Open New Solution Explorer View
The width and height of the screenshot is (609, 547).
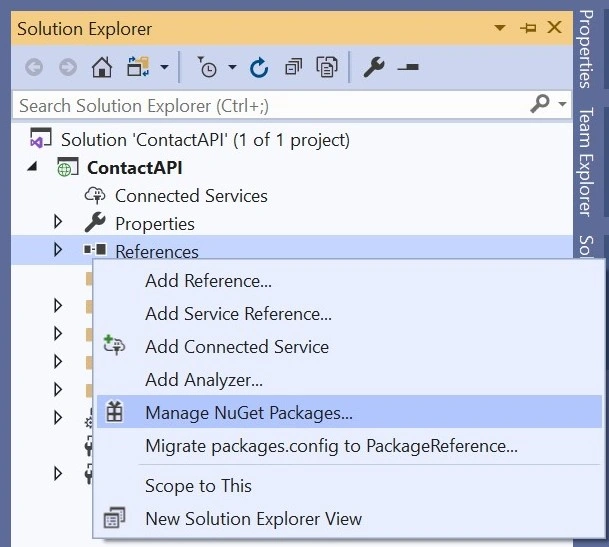pos(253,519)
